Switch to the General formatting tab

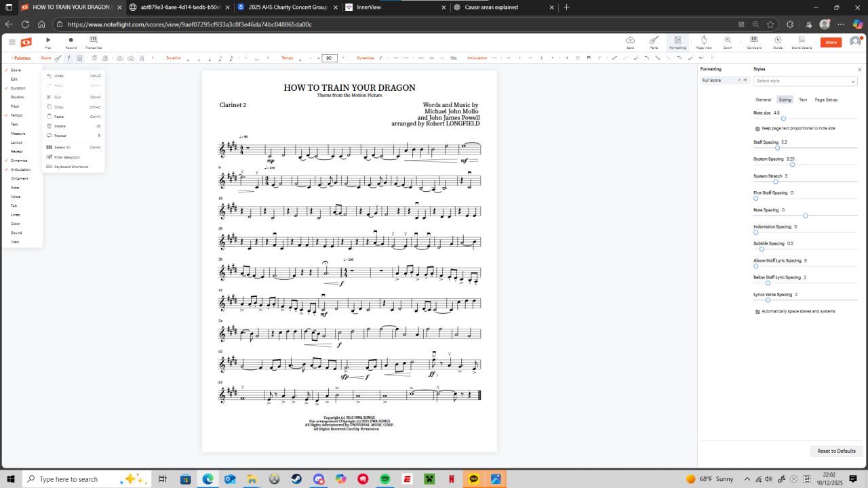click(764, 100)
